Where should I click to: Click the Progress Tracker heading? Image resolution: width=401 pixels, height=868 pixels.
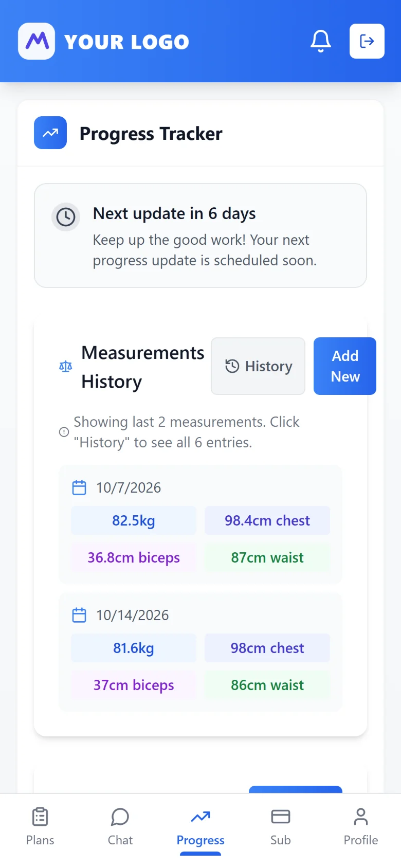(x=151, y=134)
